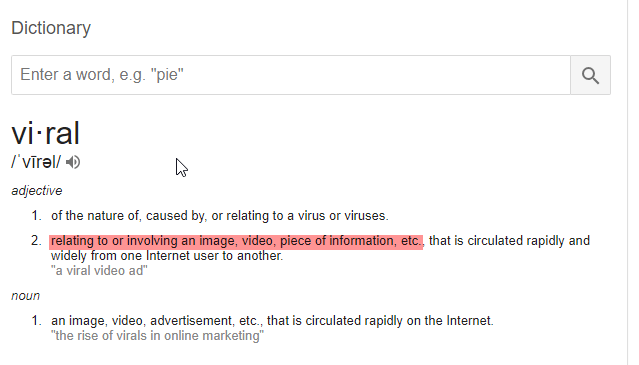Viewport: 639px width, 365px height.
Task: Click the phonetic spelling /ˈvīrəl/
Action: pyautogui.click(x=36, y=162)
